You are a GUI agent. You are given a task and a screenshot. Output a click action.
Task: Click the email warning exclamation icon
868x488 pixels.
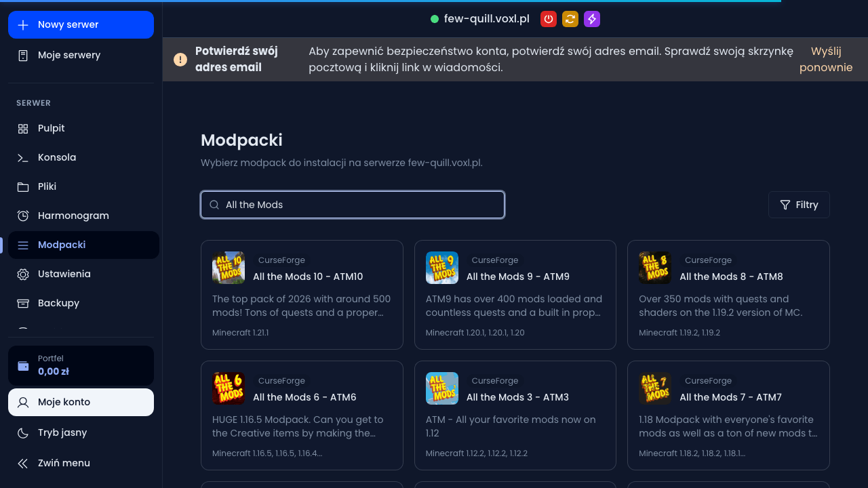pos(180,60)
